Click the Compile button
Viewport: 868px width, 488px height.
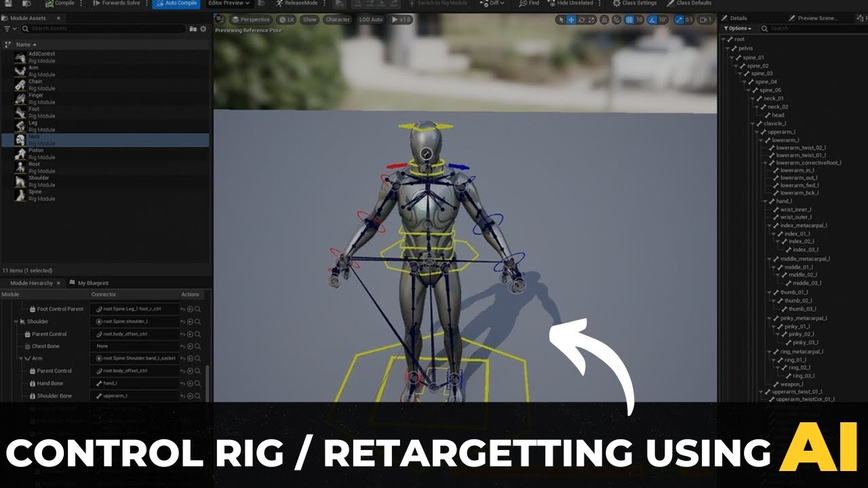point(59,3)
